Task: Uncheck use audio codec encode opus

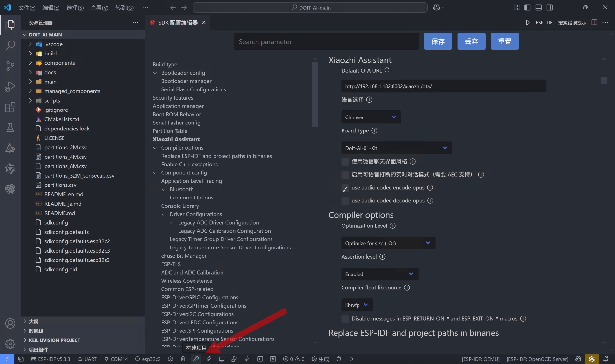Action: [345, 188]
